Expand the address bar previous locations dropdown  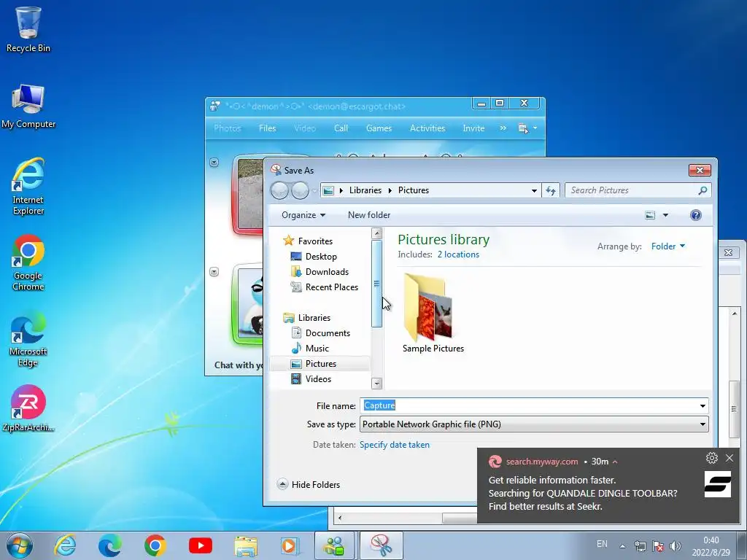pos(534,190)
